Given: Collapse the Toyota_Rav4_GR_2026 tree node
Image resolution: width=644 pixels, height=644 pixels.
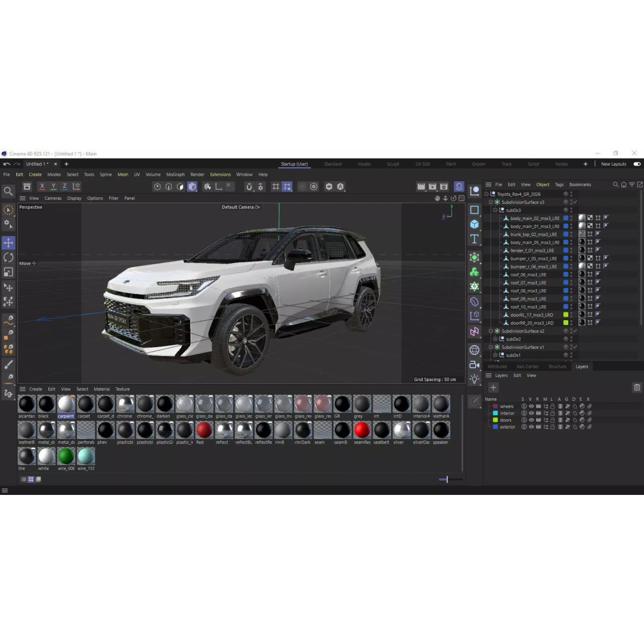Looking at the screenshot, I should [x=487, y=194].
